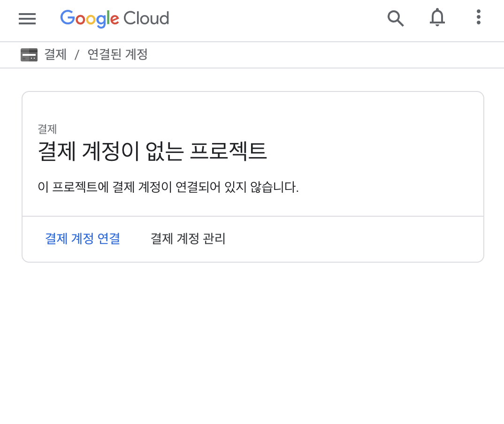Open the notifications bell
The height and width of the screenshot is (424, 504).
point(437,18)
